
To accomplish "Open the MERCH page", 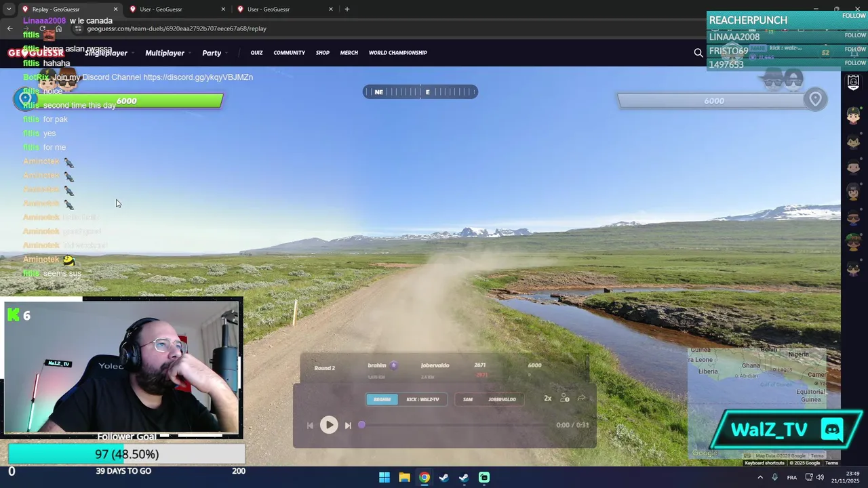I will [349, 53].
